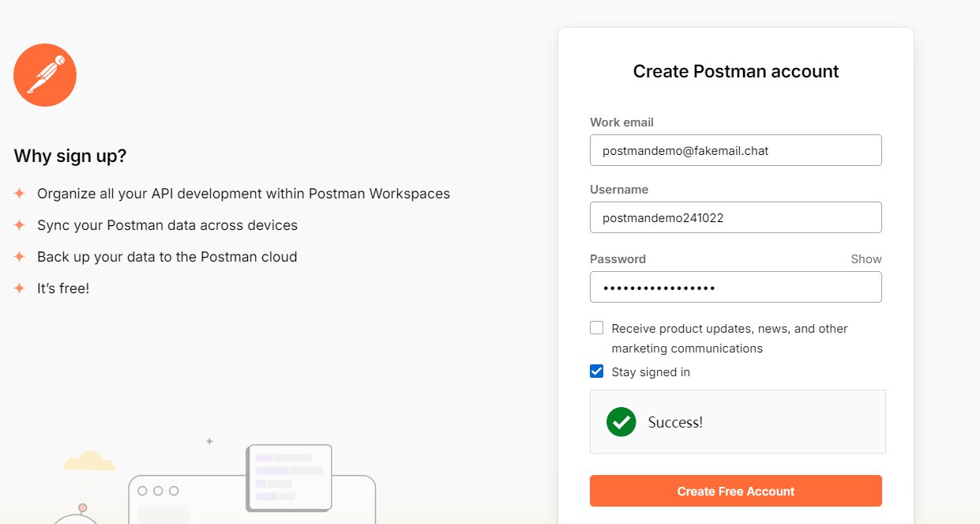980x524 pixels.
Task: Click sparkle icon beside Organize API development
Action: 20,194
